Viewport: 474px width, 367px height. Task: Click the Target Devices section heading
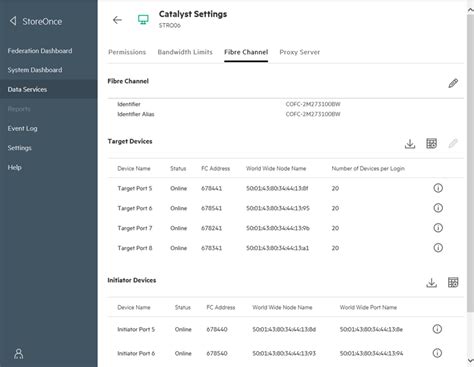coord(130,141)
